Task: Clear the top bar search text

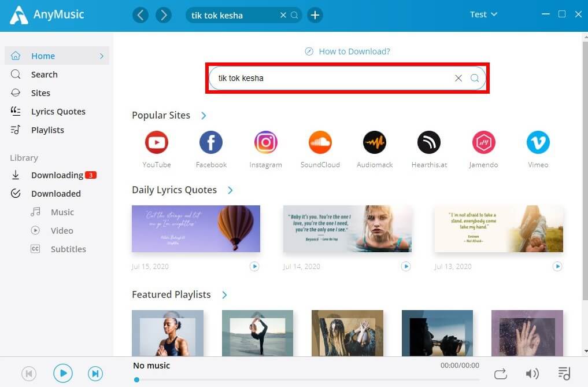Action: tap(283, 15)
